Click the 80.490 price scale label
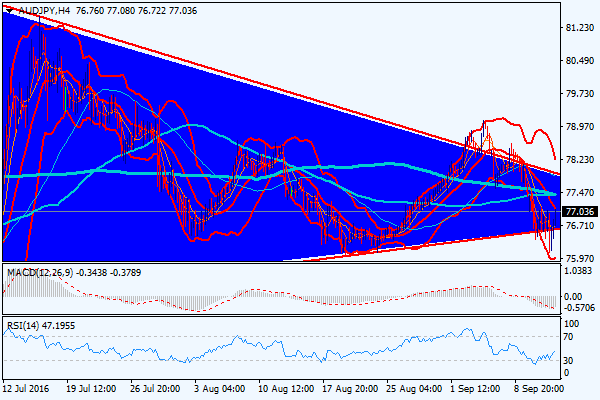600x400 pixels. click(x=580, y=61)
